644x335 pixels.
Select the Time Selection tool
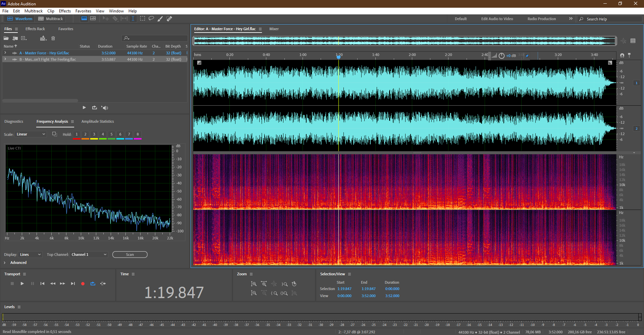(133, 19)
